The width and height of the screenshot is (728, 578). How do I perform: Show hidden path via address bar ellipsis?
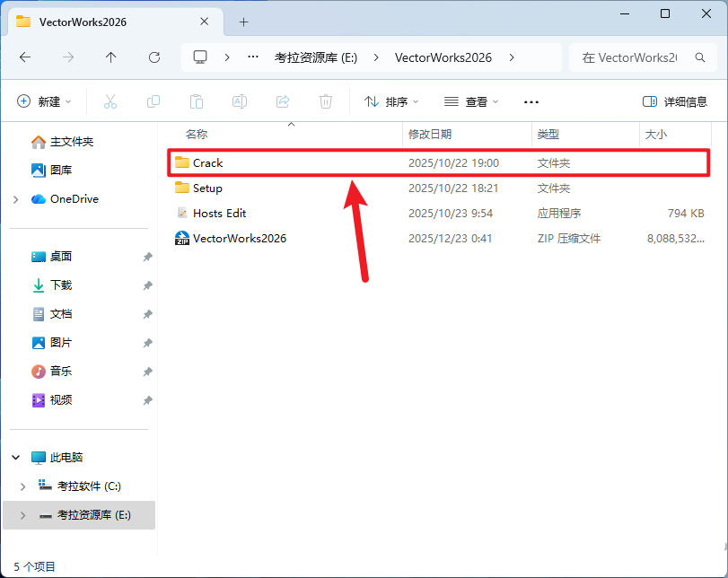pyautogui.click(x=253, y=57)
